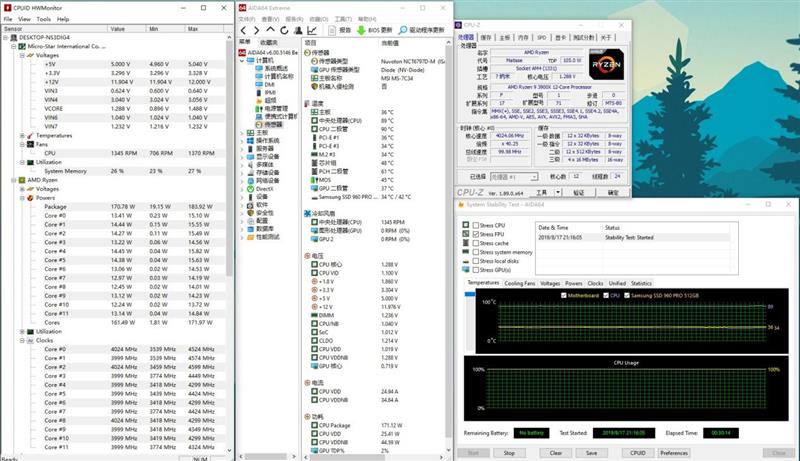
Task: Enable Stress system memory checkbox
Action: coord(476,252)
